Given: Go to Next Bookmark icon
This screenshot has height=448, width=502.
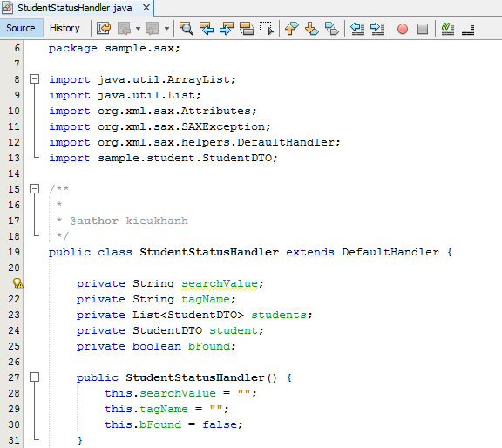Looking at the screenshot, I should (311, 28).
